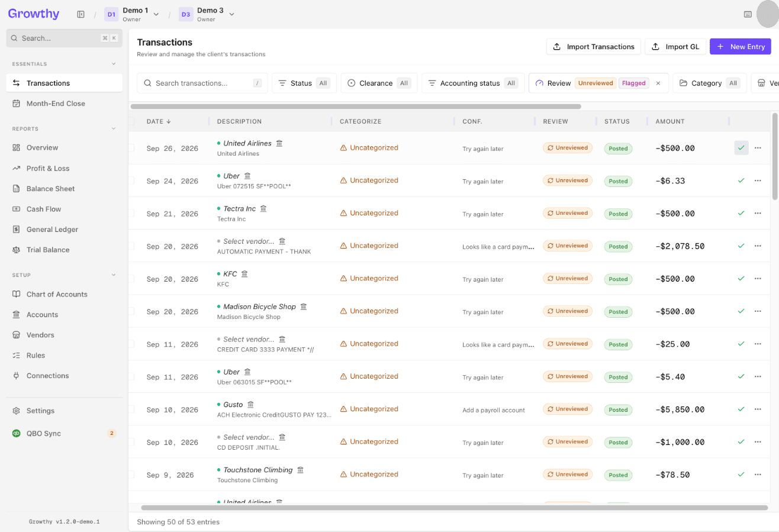Screen dimensions: 779x532
Task: Click the Import GL button
Action: pos(675,47)
